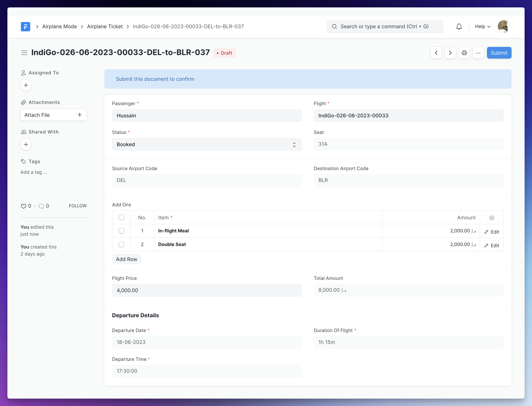This screenshot has height=406, width=532.
Task: Click the more options (ellipsis) icon
Action: click(478, 53)
